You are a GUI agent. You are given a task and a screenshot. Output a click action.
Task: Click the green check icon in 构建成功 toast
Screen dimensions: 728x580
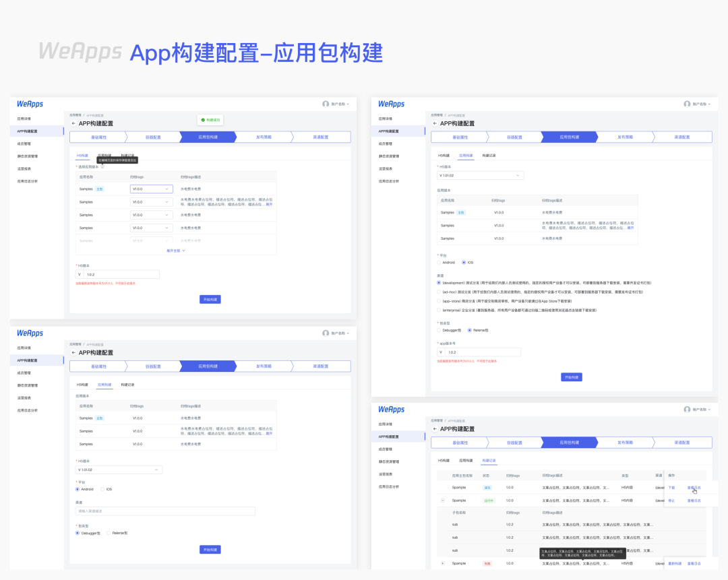[203, 120]
